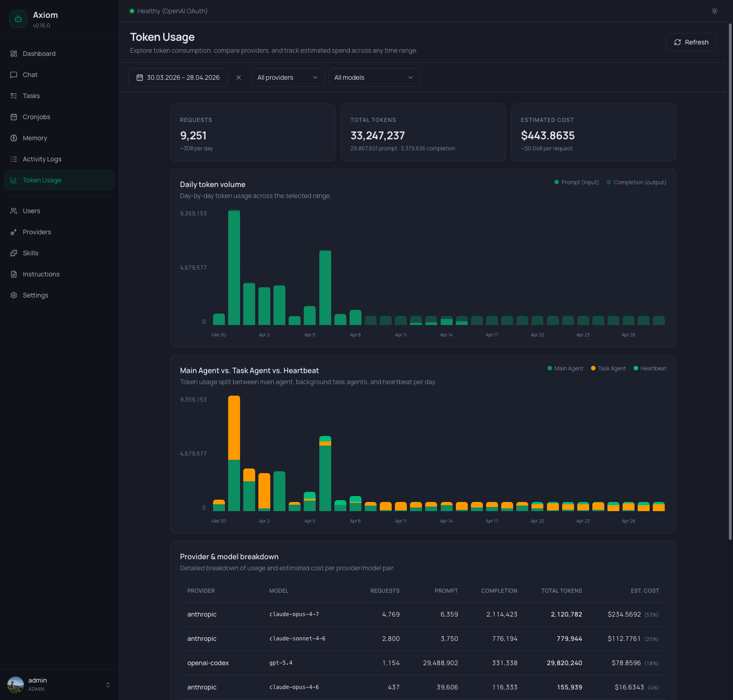
Task: Select the Chat icon in the sidebar
Action: (14, 75)
